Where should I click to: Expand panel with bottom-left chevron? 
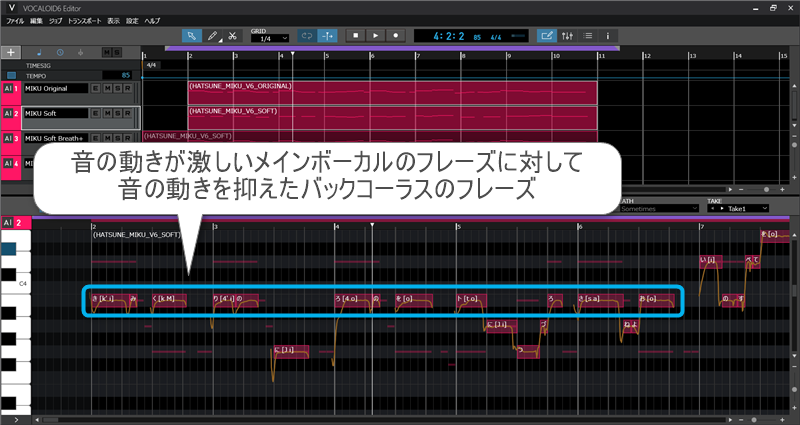[x=16, y=420]
